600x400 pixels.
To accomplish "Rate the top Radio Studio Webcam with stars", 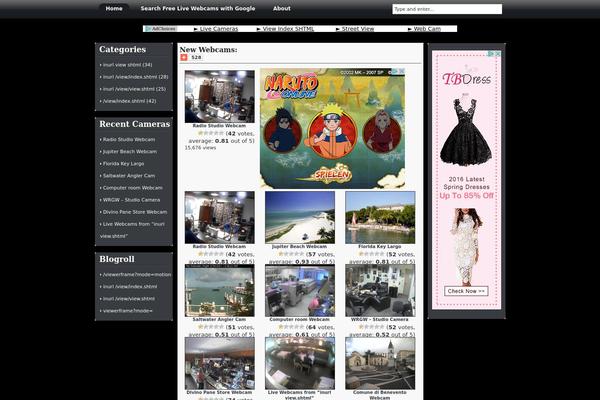I will (x=210, y=133).
